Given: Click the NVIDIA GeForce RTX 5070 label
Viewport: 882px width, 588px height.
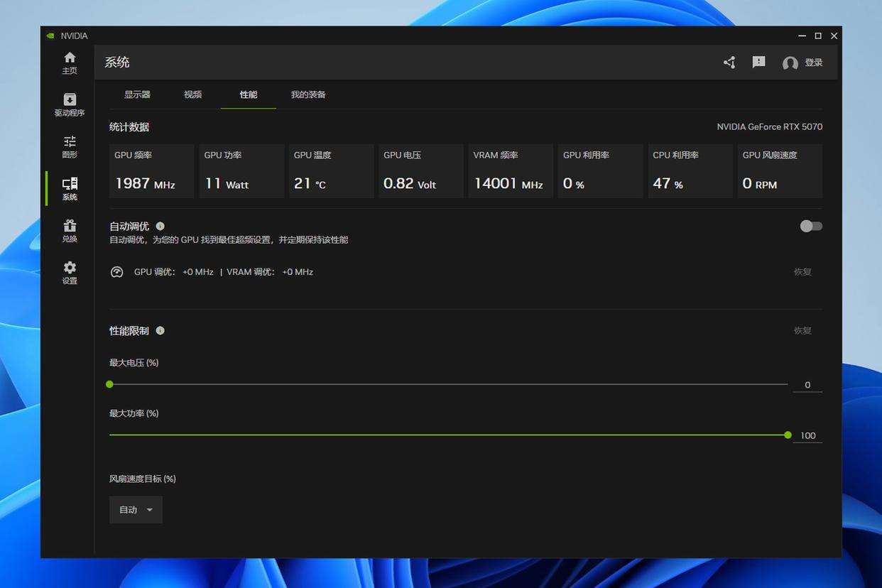Looking at the screenshot, I should (770, 127).
